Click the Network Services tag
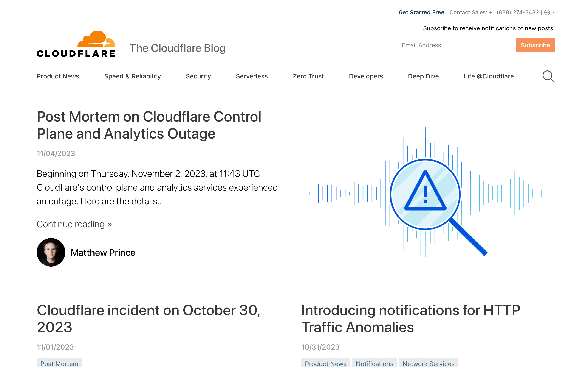Image resolution: width=588 pixels, height=367 pixels. click(428, 363)
